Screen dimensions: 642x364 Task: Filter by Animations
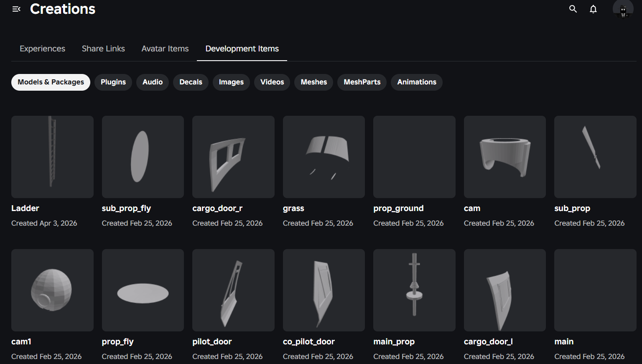[417, 82]
